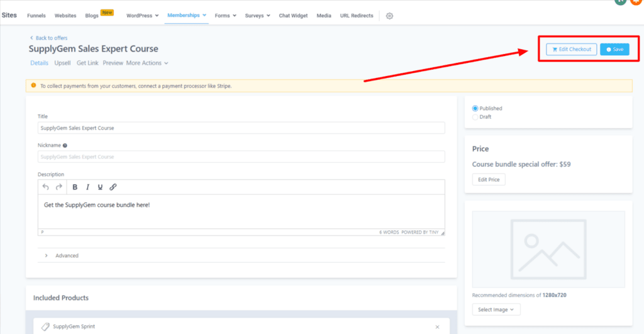Open Chat Widget page
Viewport: 644px width, 334px height.
click(x=293, y=16)
